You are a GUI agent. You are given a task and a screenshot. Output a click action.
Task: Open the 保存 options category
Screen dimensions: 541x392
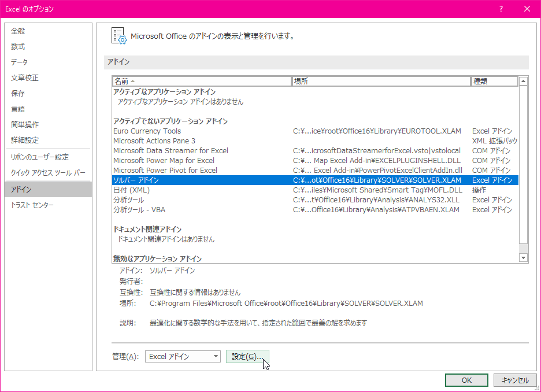(x=49, y=93)
